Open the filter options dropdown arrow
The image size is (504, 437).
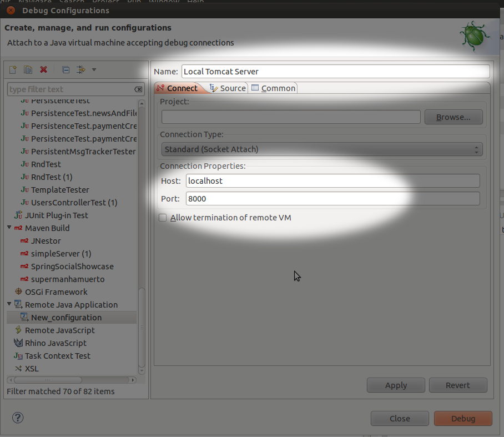point(94,69)
